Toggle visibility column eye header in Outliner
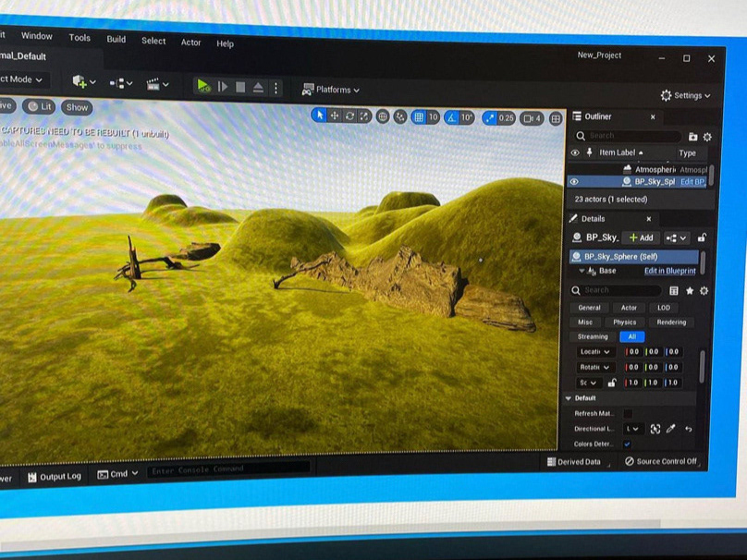Viewport: 747px width, 560px height. click(x=575, y=152)
